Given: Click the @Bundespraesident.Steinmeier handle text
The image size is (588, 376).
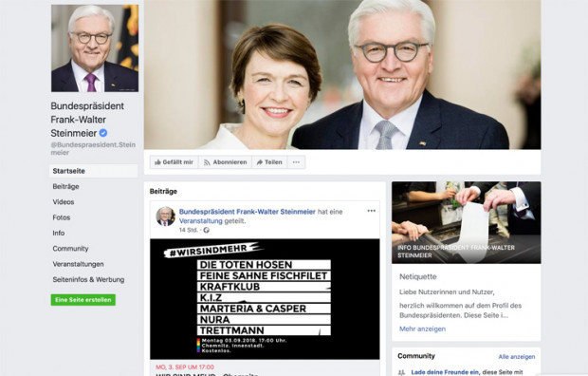Looking at the screenshot, I should (x=93, y=148).
